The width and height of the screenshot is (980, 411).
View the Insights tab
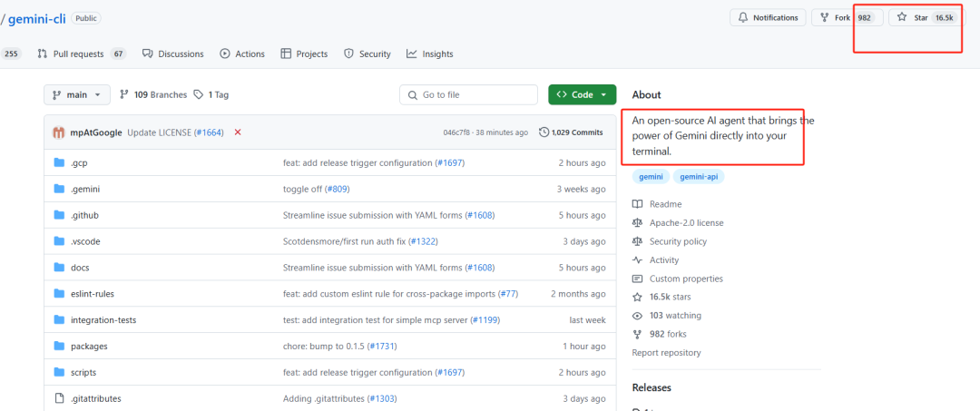pos(430,54)
